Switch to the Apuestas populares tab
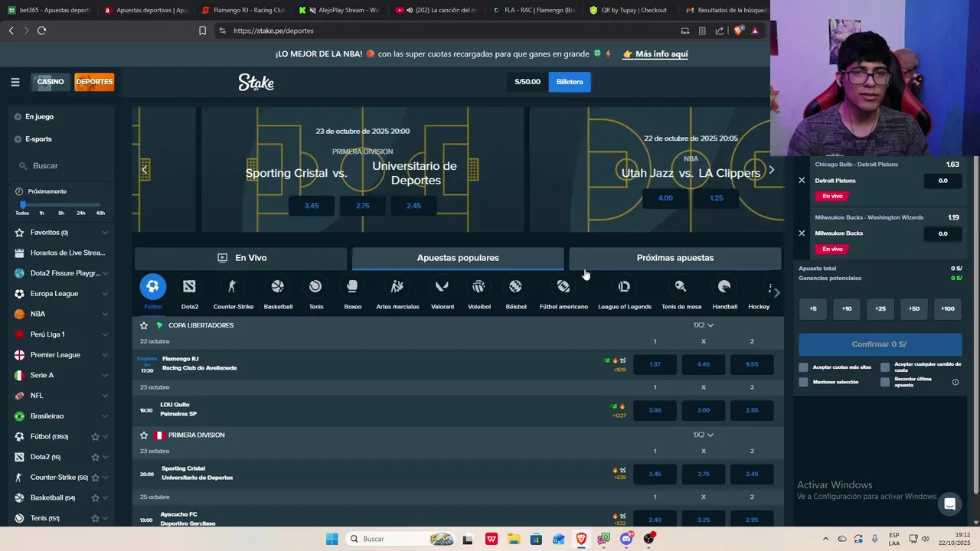This screenshot has width=980, height=551. [x=458, y=258]
